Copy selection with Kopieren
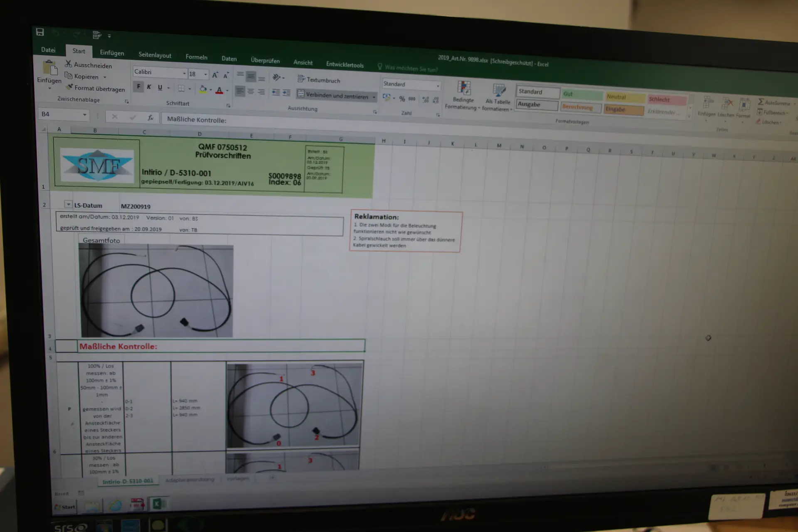Viewport: 798px width, 532px height. pyautogui.click(x=82, y=76)
